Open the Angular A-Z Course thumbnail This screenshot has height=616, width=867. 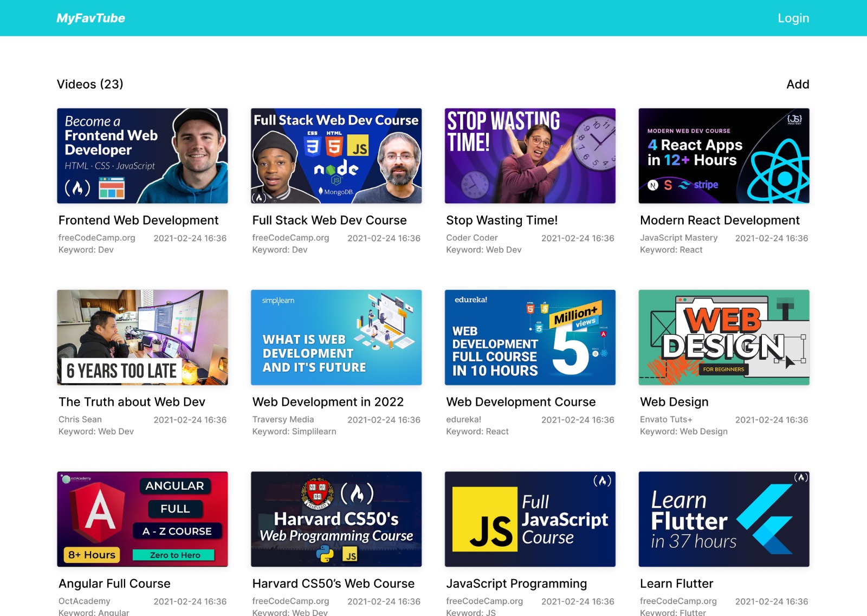click(x=143, y=519)
